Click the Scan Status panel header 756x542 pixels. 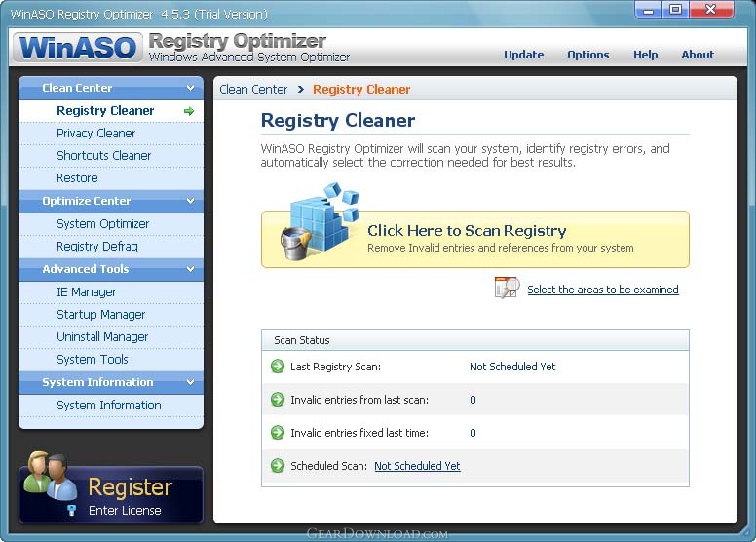tap(475, 340)
